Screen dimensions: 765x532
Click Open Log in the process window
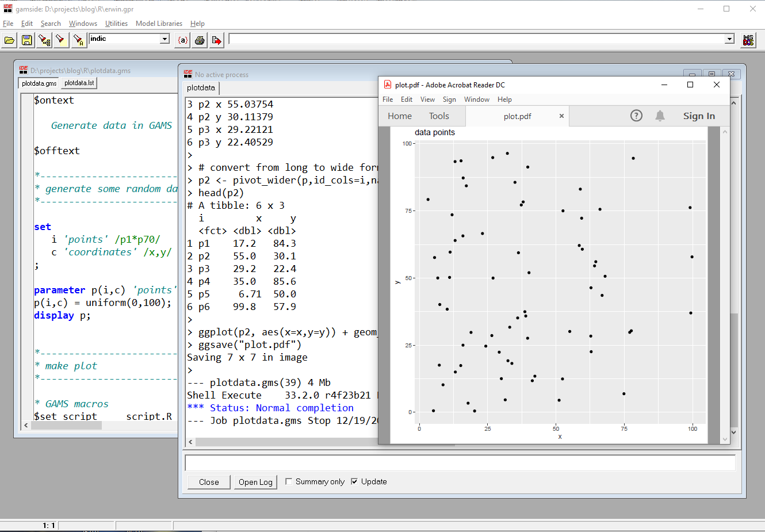pos(255,482)
